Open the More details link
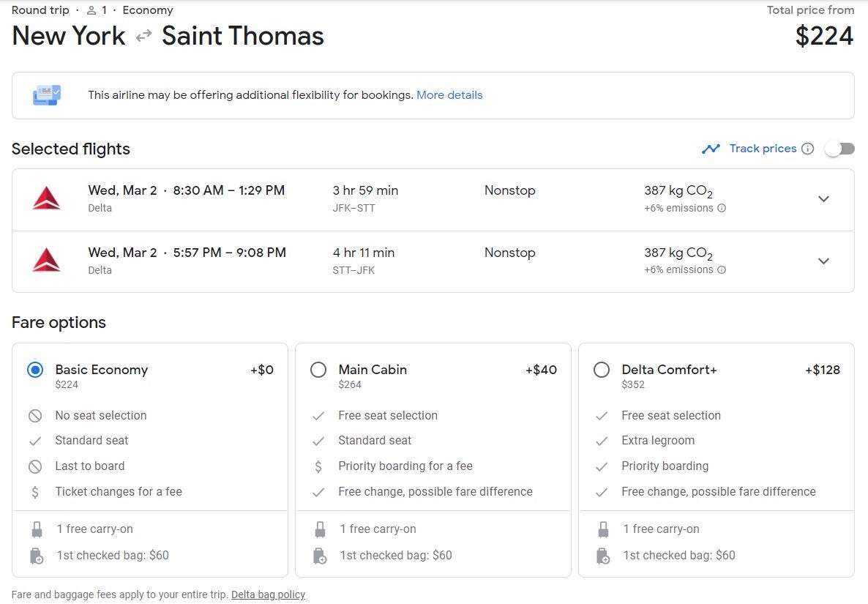The height and width of the screenshot is (604, 868). [x=449, y=94]
